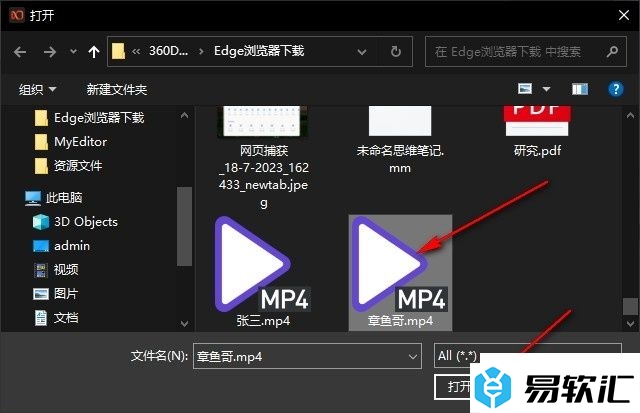The width and height of the screenshot is (640, 413).
Task: Click the search magnifier icon
Action: [612, 51]
